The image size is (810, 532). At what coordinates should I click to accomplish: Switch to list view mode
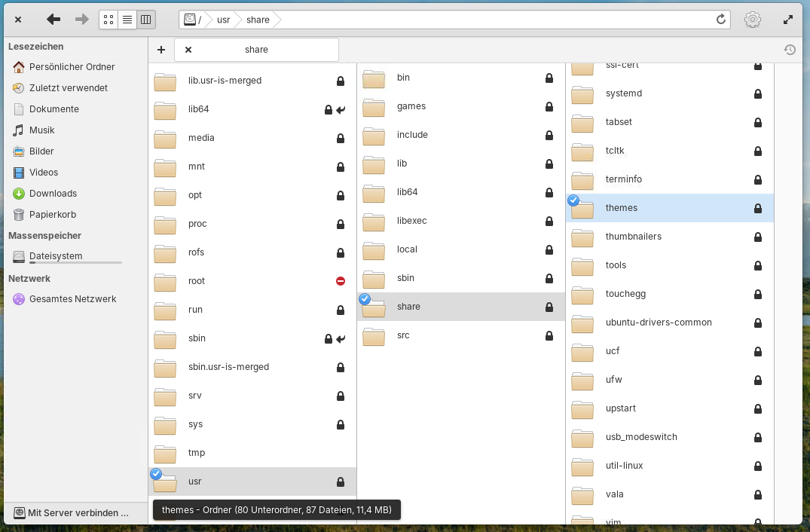(127, 20)
